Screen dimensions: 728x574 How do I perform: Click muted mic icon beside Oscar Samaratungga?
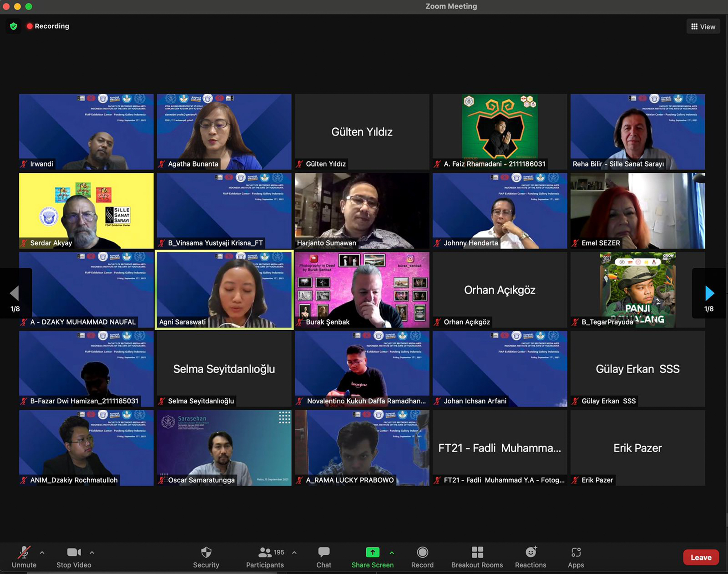pos(162,480)
